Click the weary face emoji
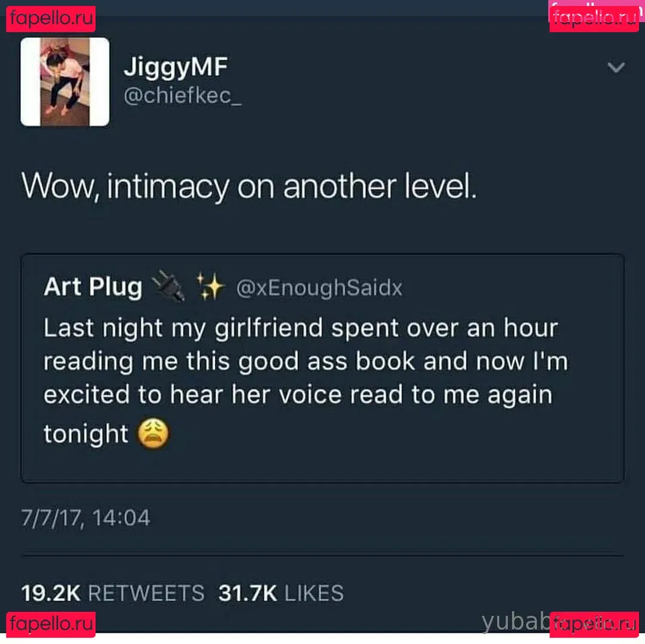 (x=153, y=433)
